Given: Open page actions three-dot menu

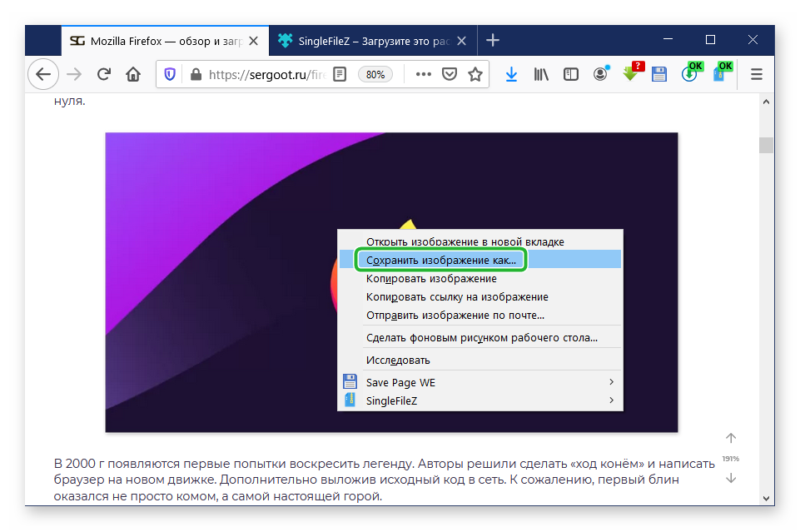Looking at the screenshot, I should pyautogui.click(x=423, y=74).
